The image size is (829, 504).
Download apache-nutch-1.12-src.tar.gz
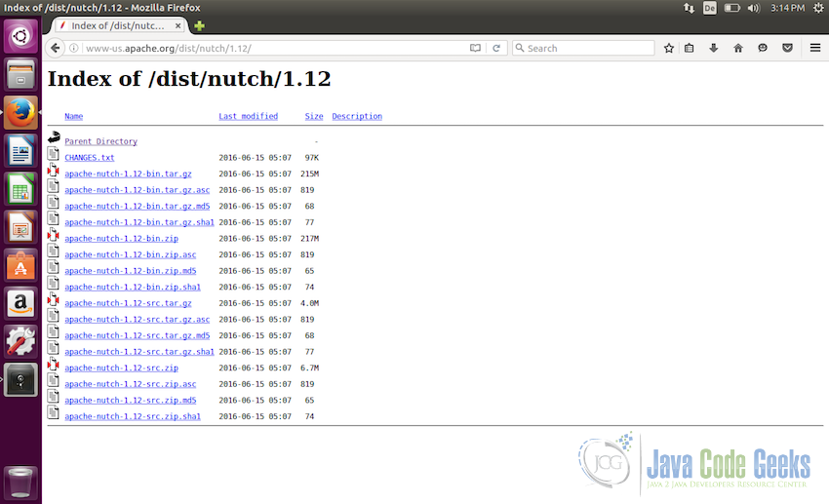pos(128,303)
